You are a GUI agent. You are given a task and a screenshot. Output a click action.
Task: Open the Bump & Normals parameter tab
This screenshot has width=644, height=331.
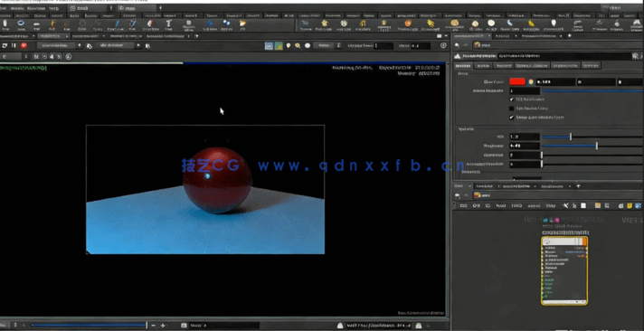click(x=532, y=65)
